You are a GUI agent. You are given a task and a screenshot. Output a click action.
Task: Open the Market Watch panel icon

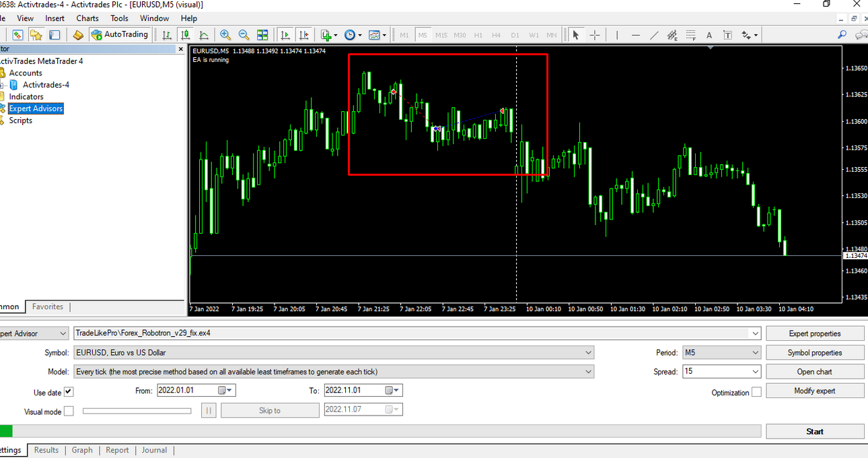click(x=17, y=35)
